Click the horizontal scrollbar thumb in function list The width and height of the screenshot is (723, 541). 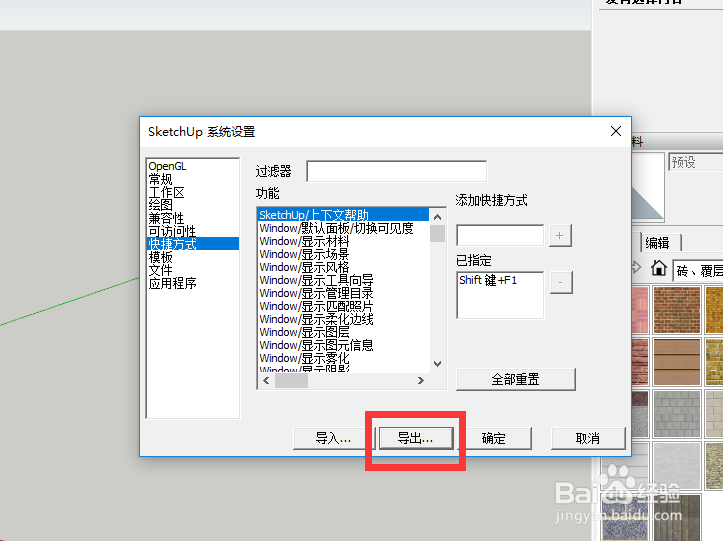point(291,380)
